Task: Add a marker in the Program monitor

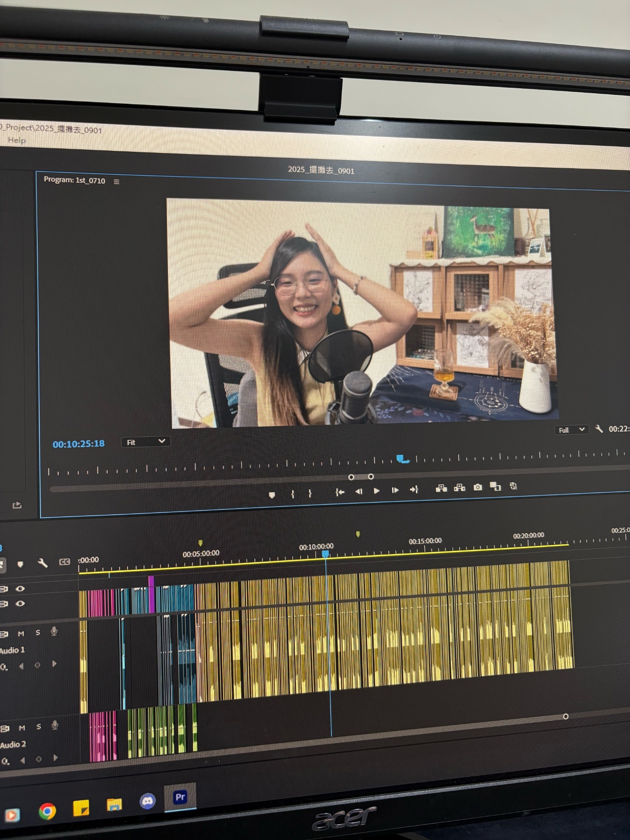Action: point(272,495)
